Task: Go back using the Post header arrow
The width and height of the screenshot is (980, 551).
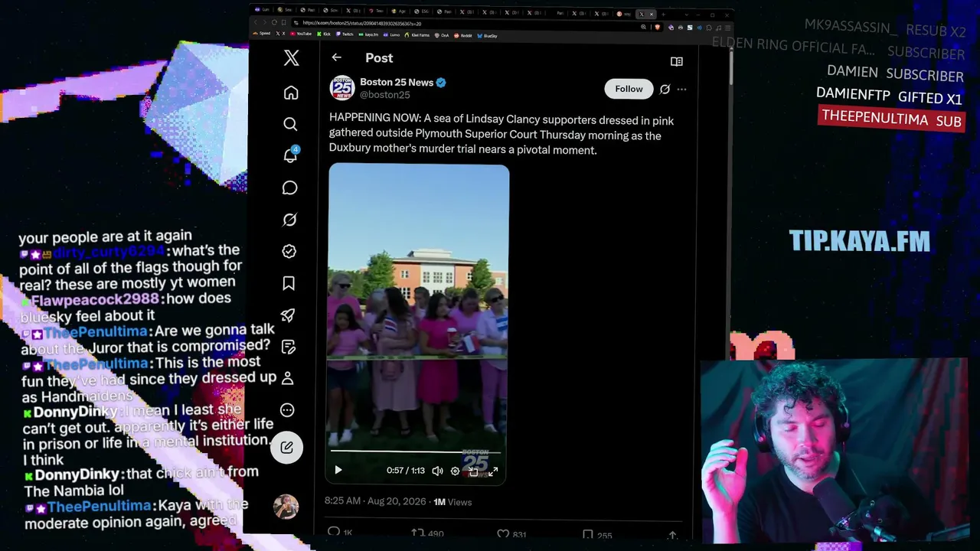Action: [x=336, y=57]
